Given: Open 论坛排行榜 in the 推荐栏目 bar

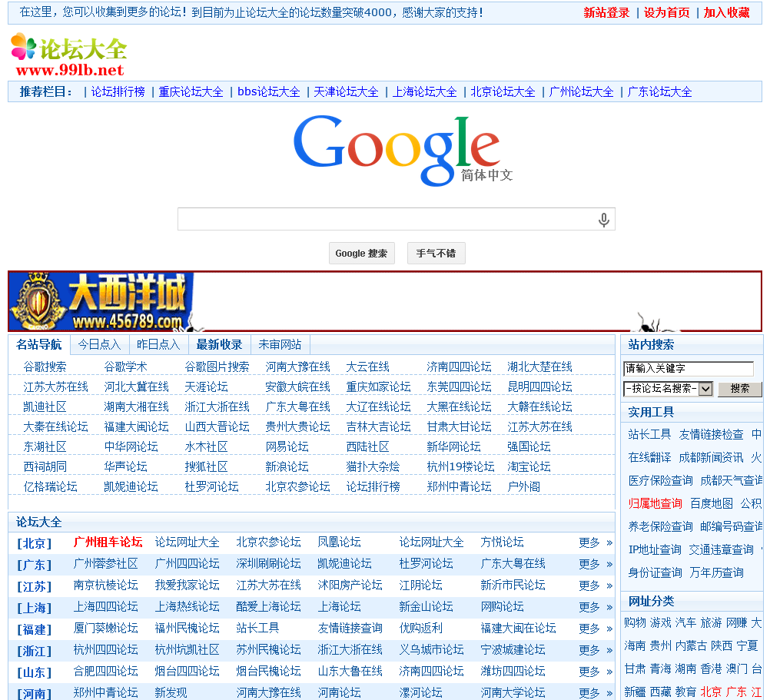Looking at the screenshot, I should pos(118,91).
